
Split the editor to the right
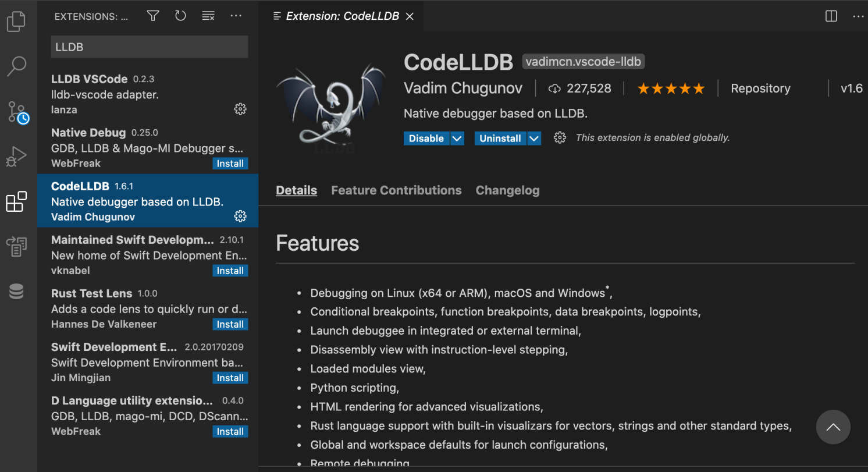click(831, 16)
